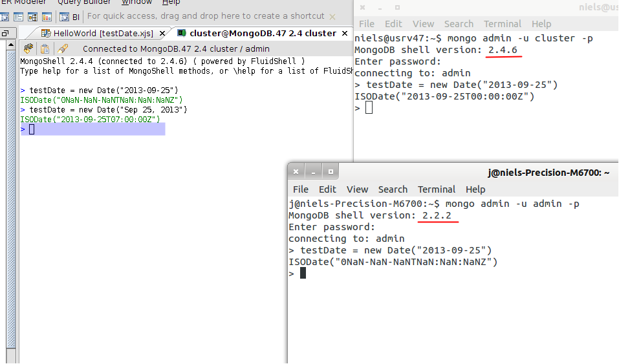
Task: Open File menu in niels@usrv47 terminal
Action: (x=366, y=24)
